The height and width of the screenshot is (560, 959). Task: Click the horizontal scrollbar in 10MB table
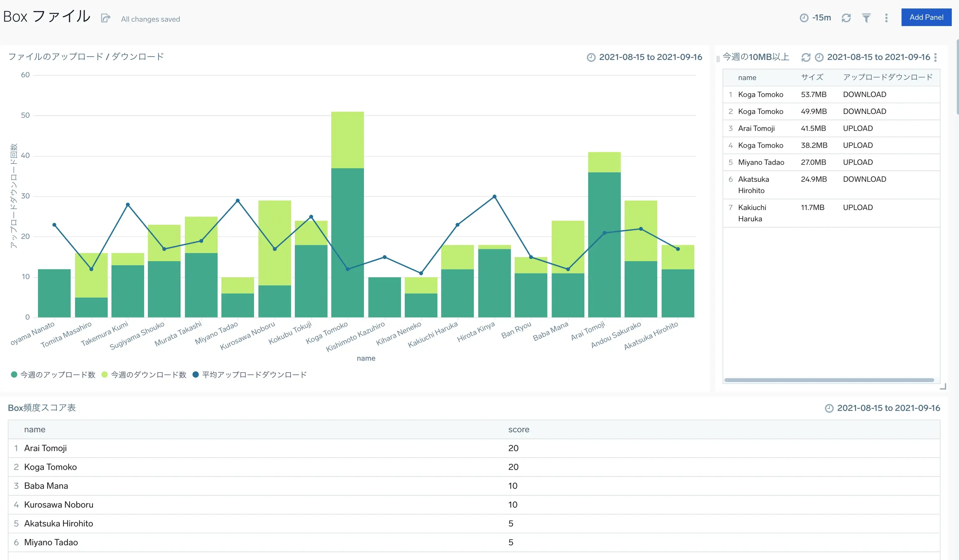coord(829,380)
